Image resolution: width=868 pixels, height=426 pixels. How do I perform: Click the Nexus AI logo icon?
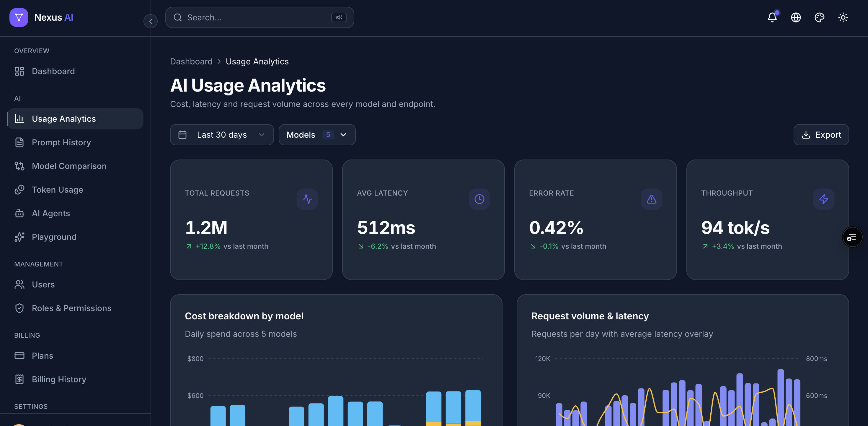pos(19,17)
